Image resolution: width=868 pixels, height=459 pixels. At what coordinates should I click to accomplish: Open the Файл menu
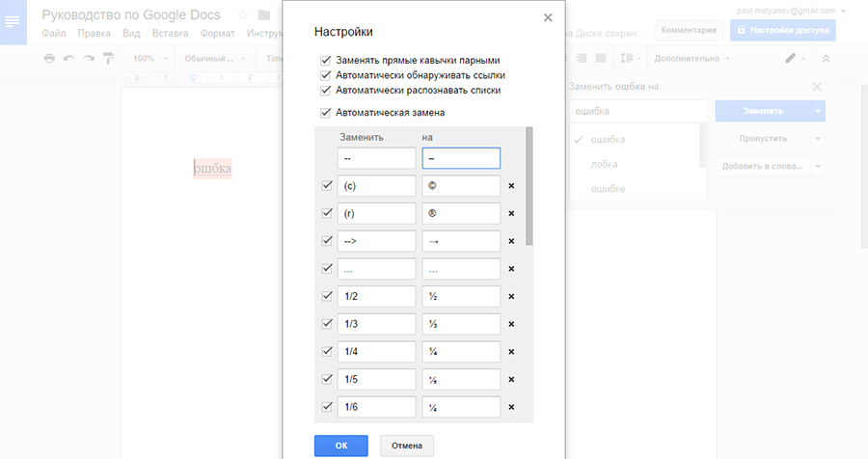click(54, 33)
